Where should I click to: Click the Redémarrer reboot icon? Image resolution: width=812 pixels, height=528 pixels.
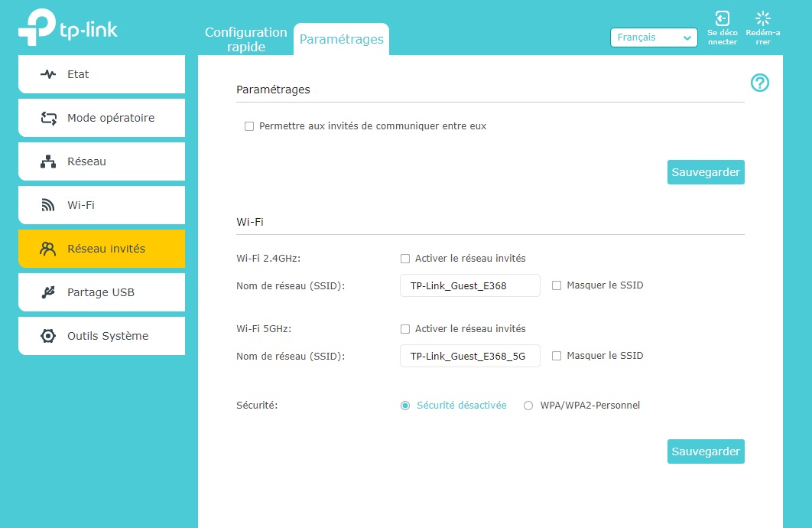click(x=762, y=19)
